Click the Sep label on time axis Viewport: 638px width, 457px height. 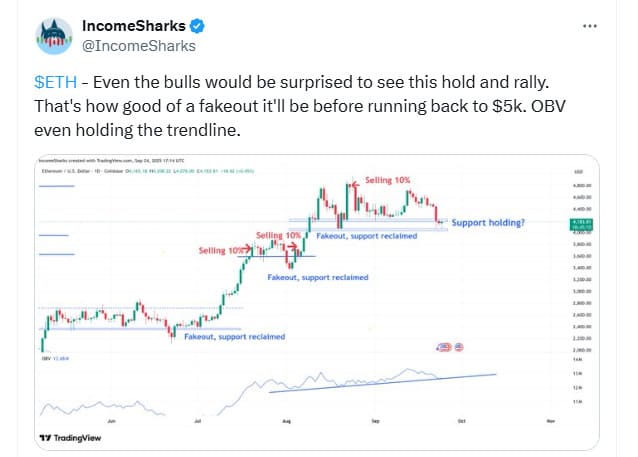(375, 421)
